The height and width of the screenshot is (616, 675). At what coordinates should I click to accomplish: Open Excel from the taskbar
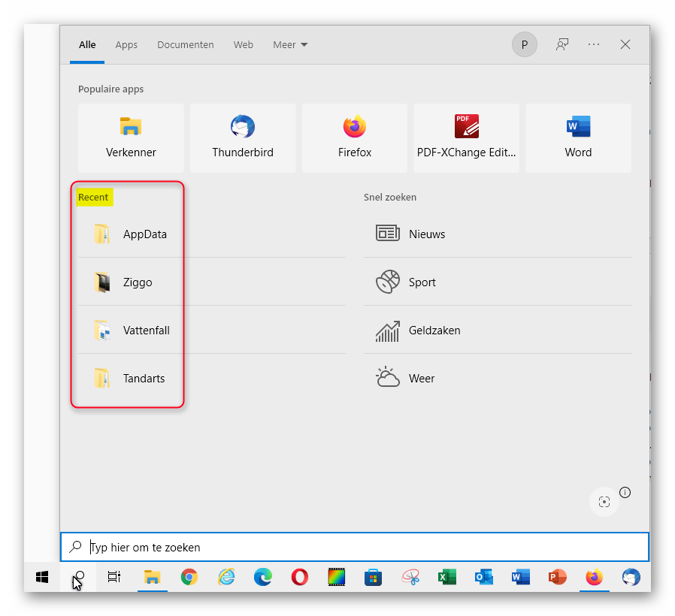(447, 577)
